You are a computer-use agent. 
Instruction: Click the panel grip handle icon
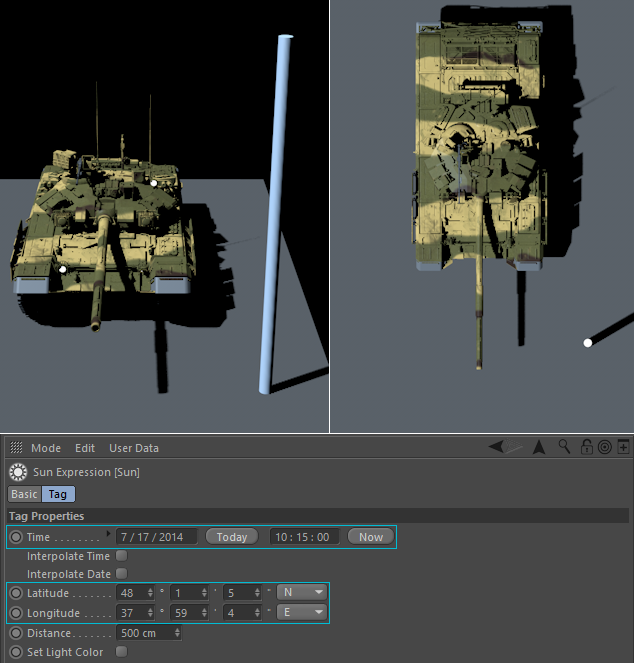coord(16,448)
